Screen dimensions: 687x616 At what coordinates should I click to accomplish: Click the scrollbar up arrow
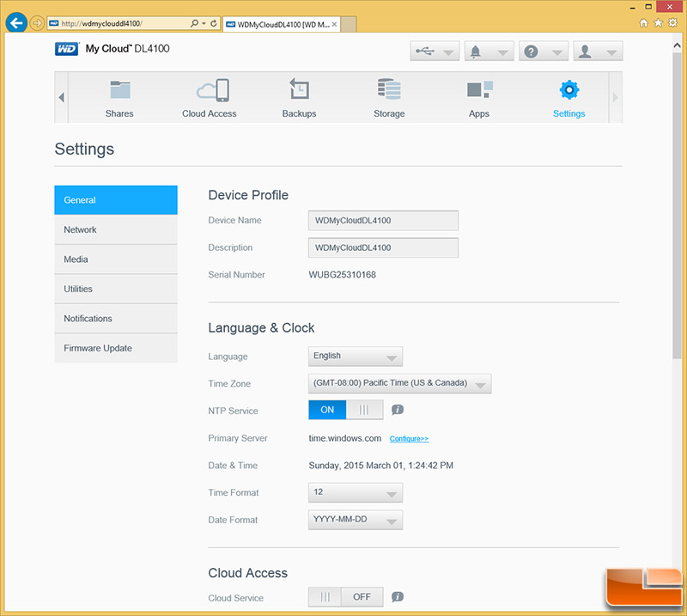[x=677, y=46]
